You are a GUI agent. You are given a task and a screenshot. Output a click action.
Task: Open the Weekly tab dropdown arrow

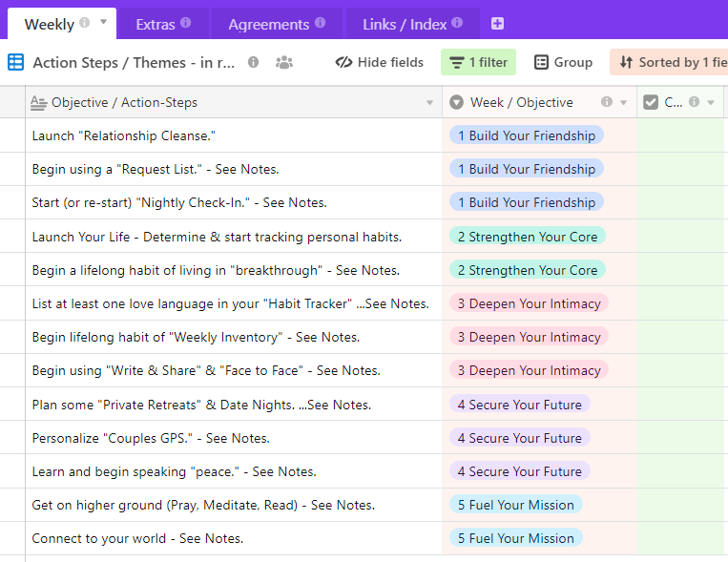click(x=104, y=22)
